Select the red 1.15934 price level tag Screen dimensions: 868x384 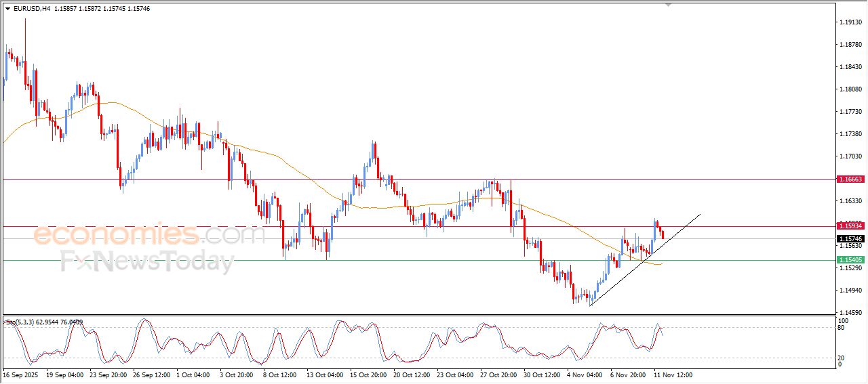(x=850, y=226)
